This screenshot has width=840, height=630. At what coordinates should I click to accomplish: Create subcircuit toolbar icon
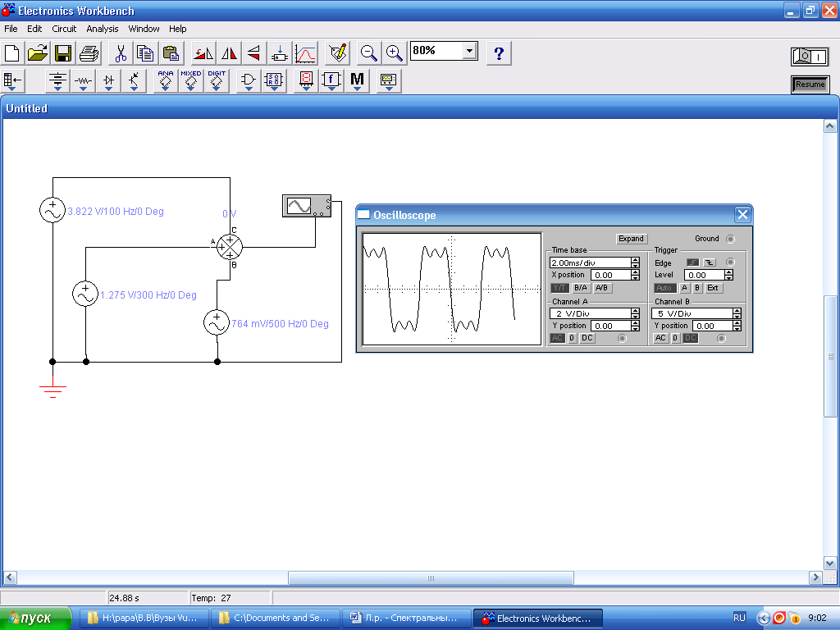(279, 53)
